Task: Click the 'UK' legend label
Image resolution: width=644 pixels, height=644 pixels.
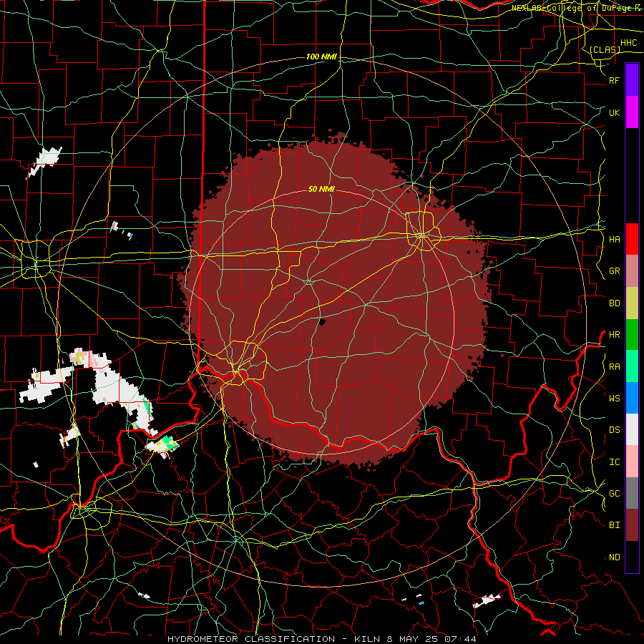Action: [x=614, y=112]
